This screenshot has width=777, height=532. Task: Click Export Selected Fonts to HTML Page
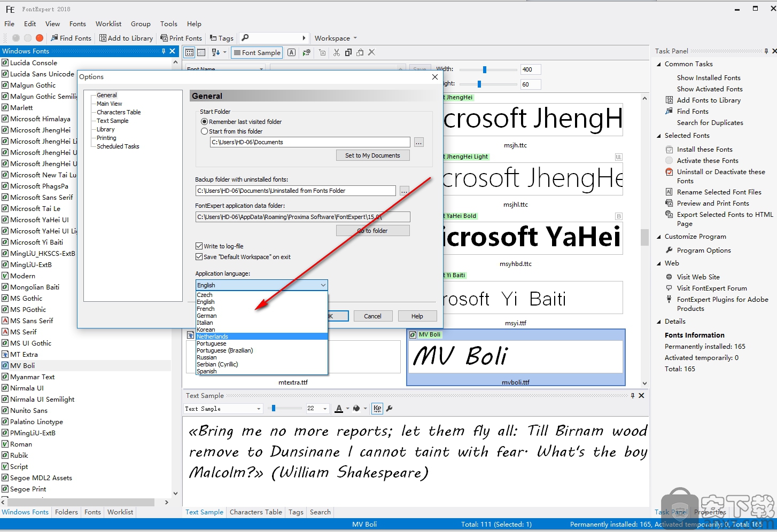pos(725,219)
